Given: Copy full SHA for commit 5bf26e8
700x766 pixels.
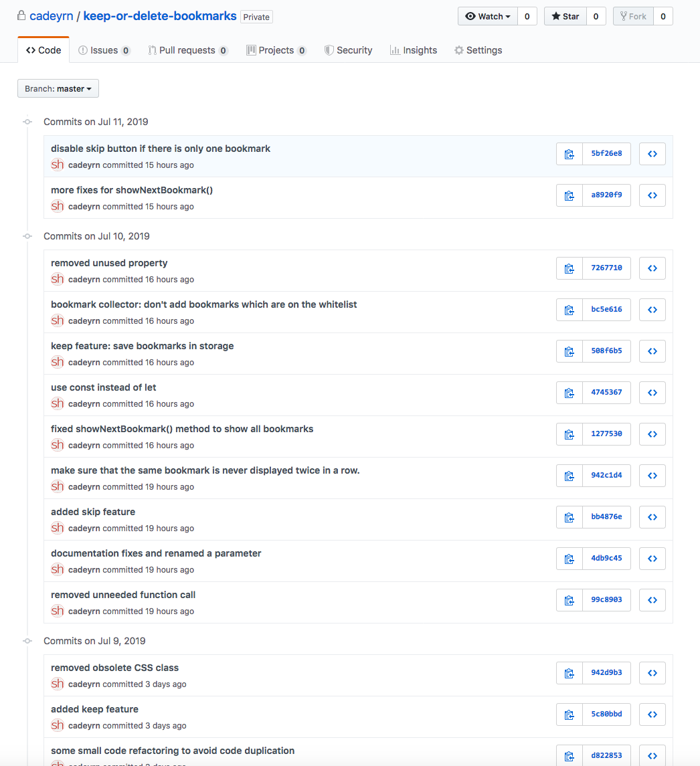Looking at the screenshot, I should click(x=570, y=154).
